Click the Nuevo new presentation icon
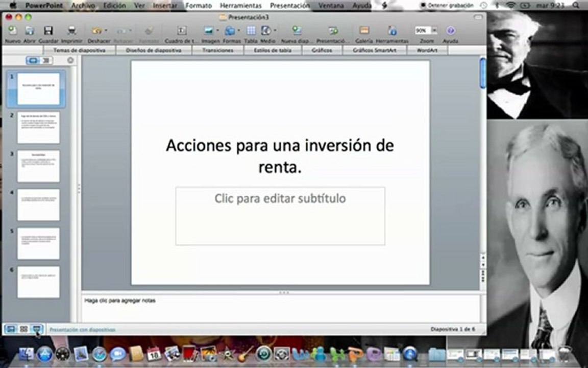This screenshot has width=588, height=368. click(12, 31)
